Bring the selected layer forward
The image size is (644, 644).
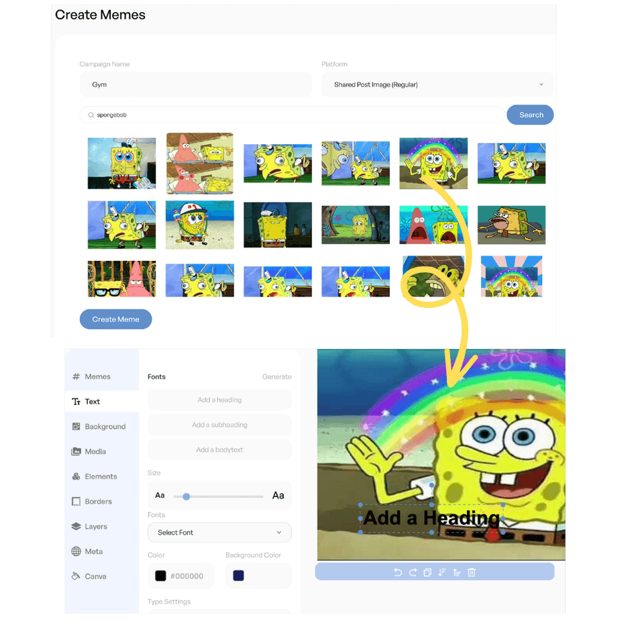[457, 572]
